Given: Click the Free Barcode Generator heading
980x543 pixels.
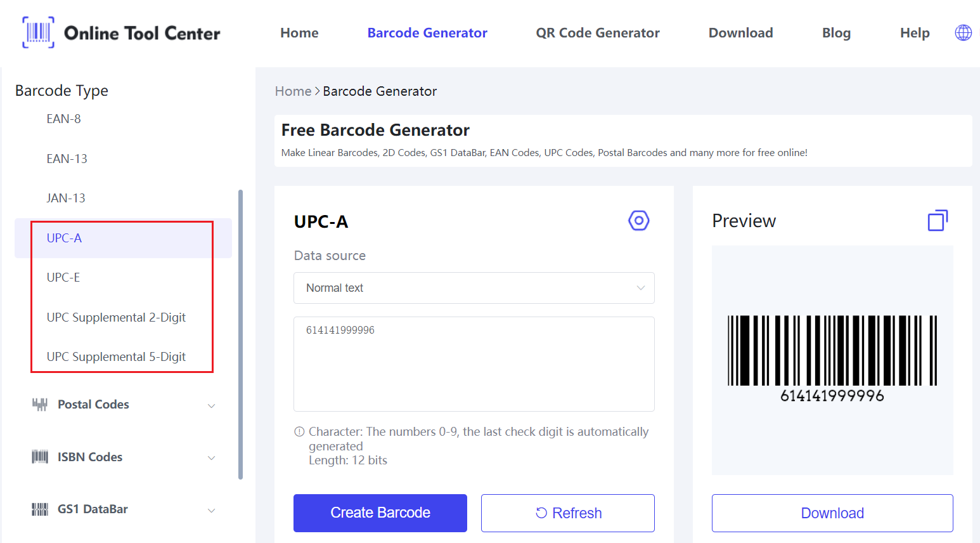Looking at the screenshot, I should click(x=375, y=130).
